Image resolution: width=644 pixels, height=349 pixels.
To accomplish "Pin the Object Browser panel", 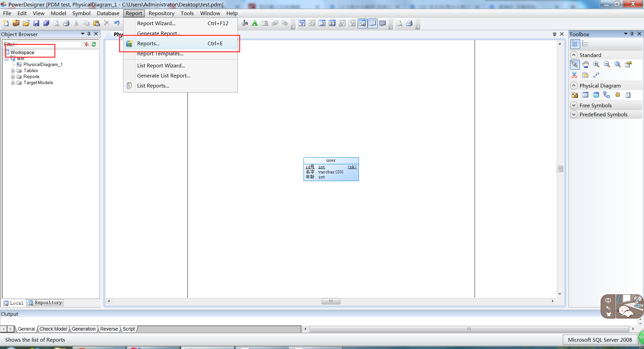I will 89,34.
